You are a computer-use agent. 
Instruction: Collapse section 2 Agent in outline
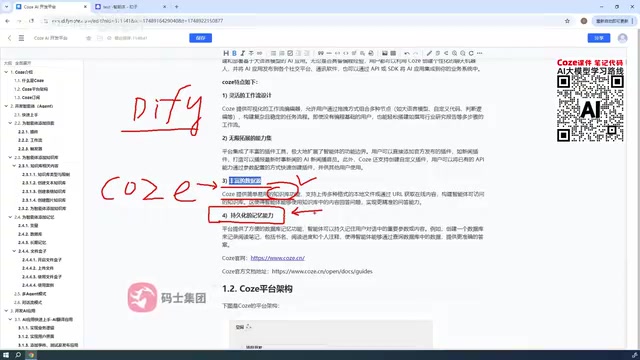(6, 106)
